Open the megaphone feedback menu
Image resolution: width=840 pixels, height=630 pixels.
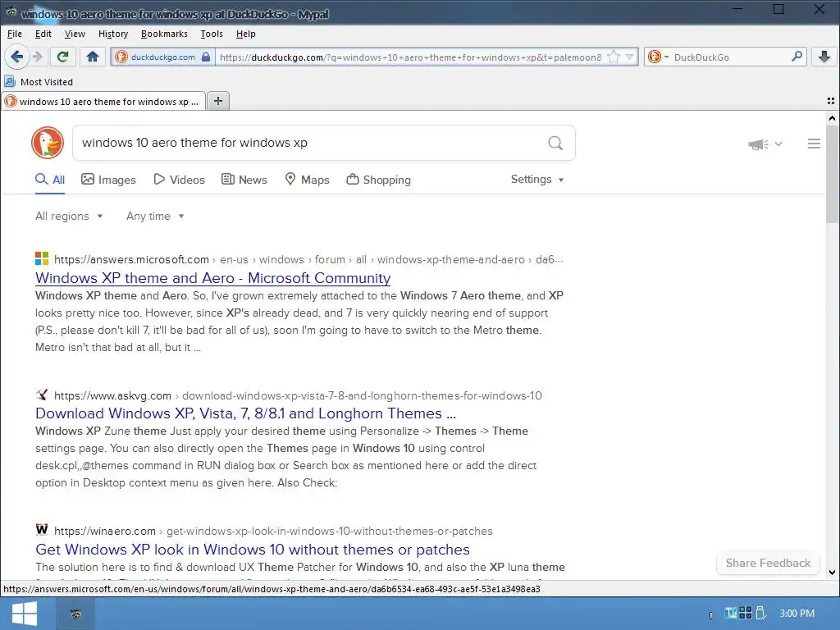coord(765,144)
